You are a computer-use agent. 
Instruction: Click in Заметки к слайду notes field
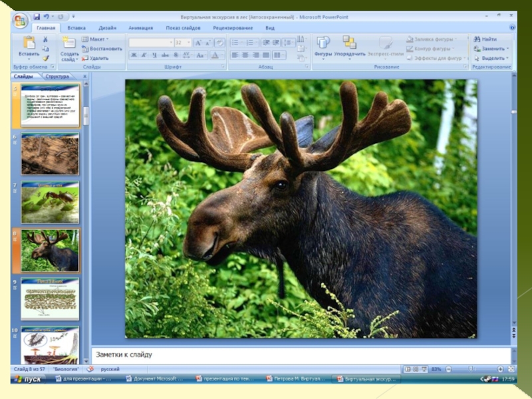pyautogui.click(x=301, y=355)
